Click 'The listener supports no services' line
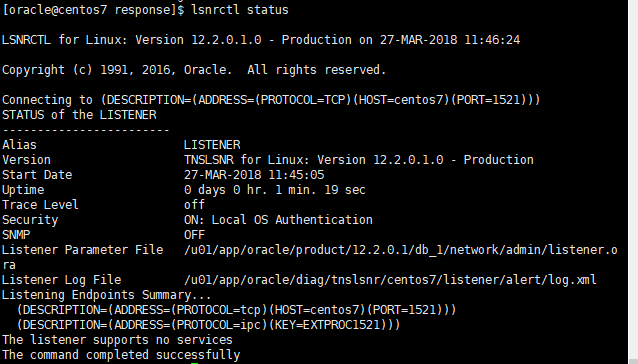 point(117,340)
